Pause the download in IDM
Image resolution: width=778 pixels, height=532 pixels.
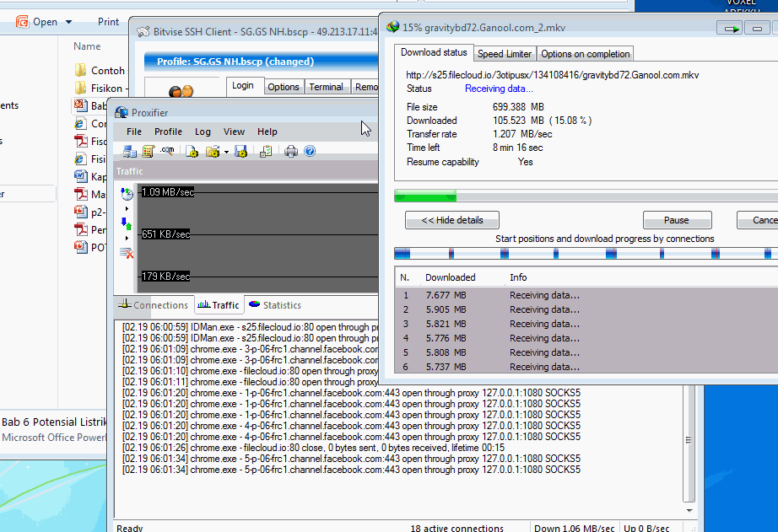(678, 220)
